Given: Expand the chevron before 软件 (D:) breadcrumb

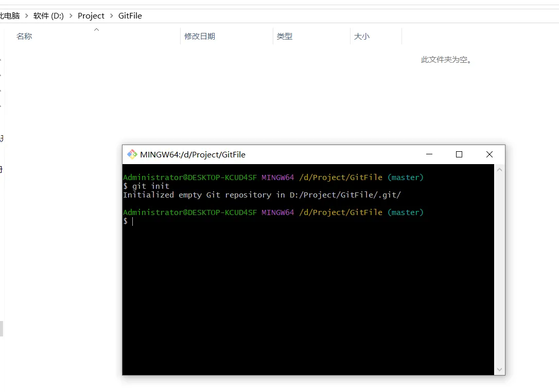Looking at the screenshot, I should pos(26,15).
